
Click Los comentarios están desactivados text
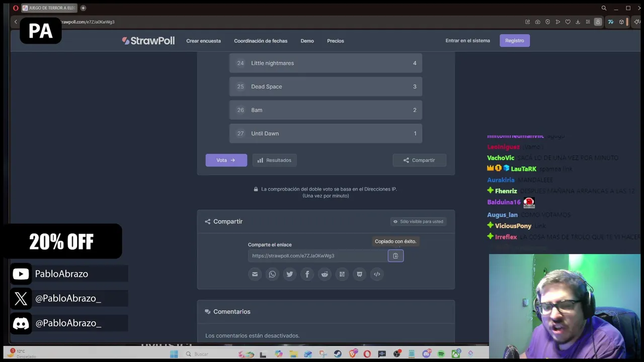click(x=252, y=336)
